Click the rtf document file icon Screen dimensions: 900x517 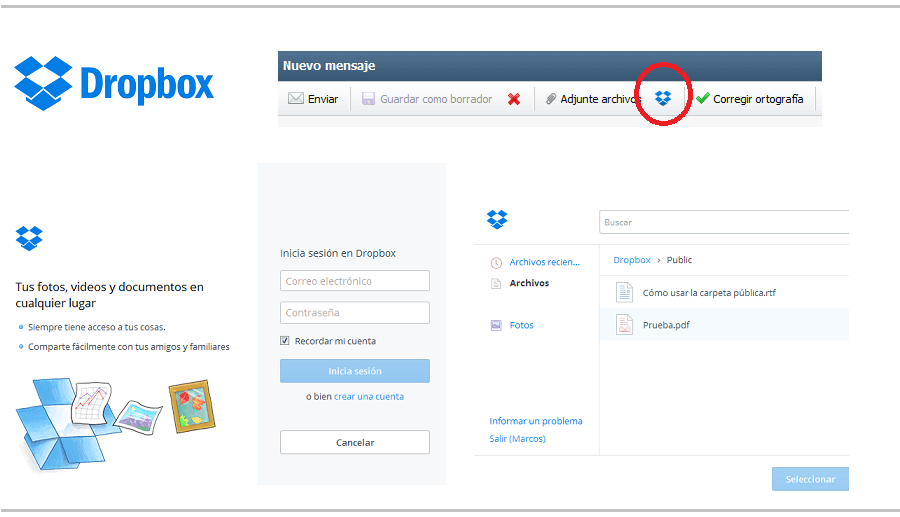pos(624,292)
